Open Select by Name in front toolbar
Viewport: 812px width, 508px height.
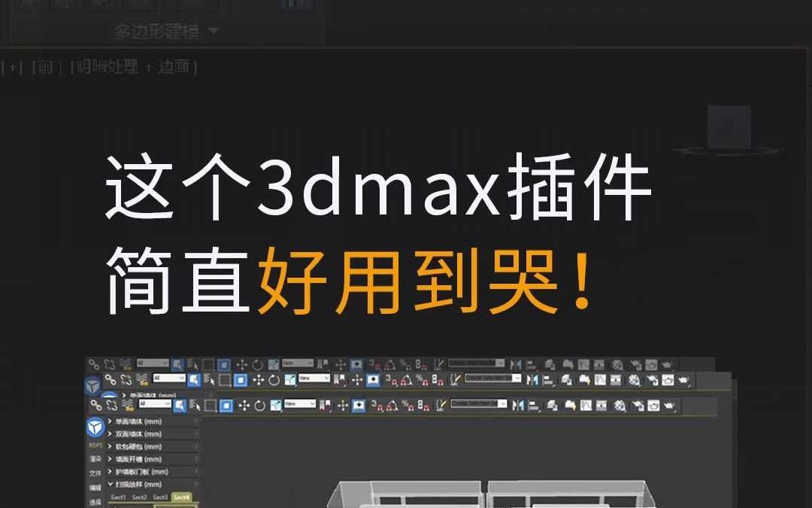tap(193, 405)
